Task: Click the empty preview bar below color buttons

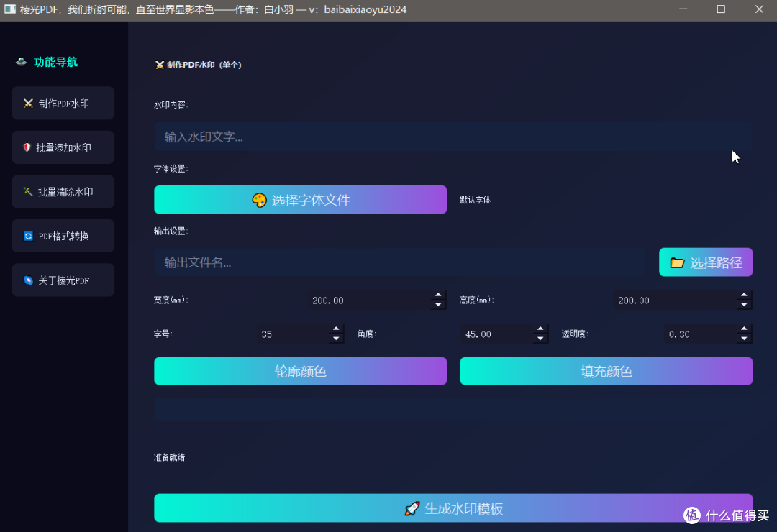Action: point(453,410)
